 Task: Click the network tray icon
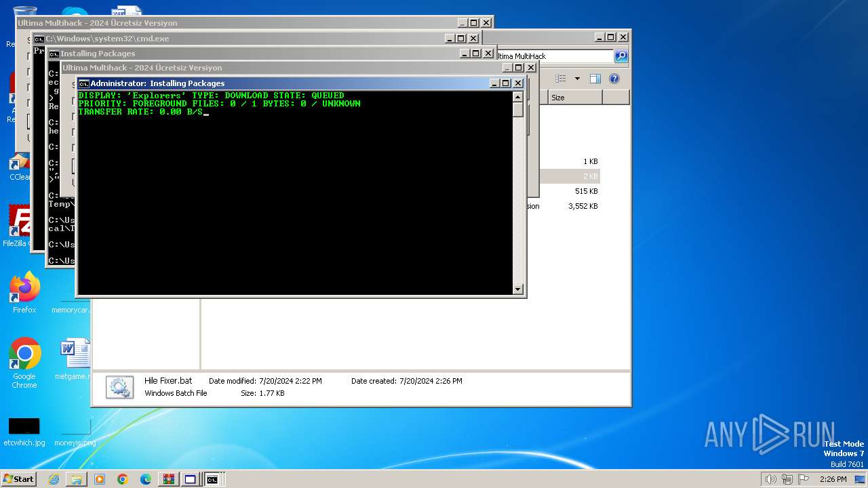point(787,479)
